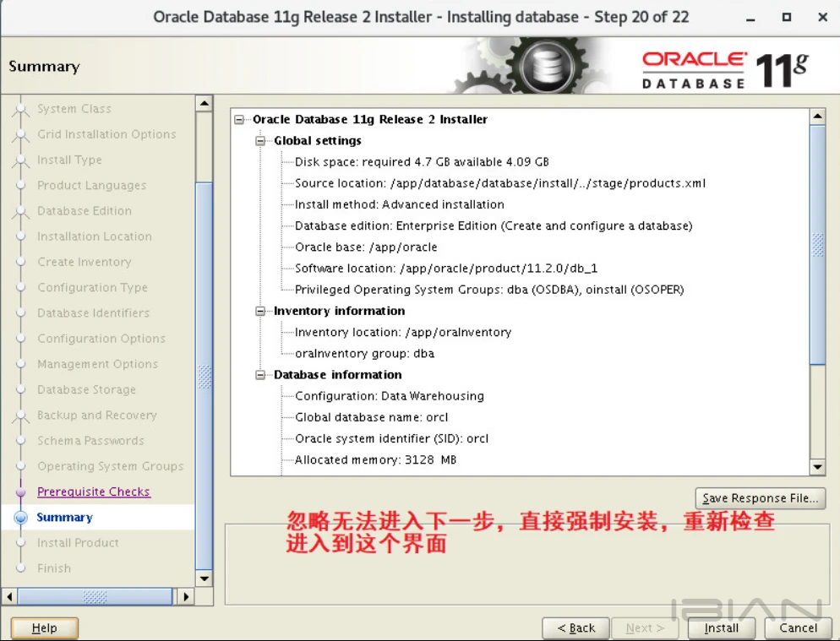Click the sidebar horizontal scrollbar thumb

click(95, 596)
